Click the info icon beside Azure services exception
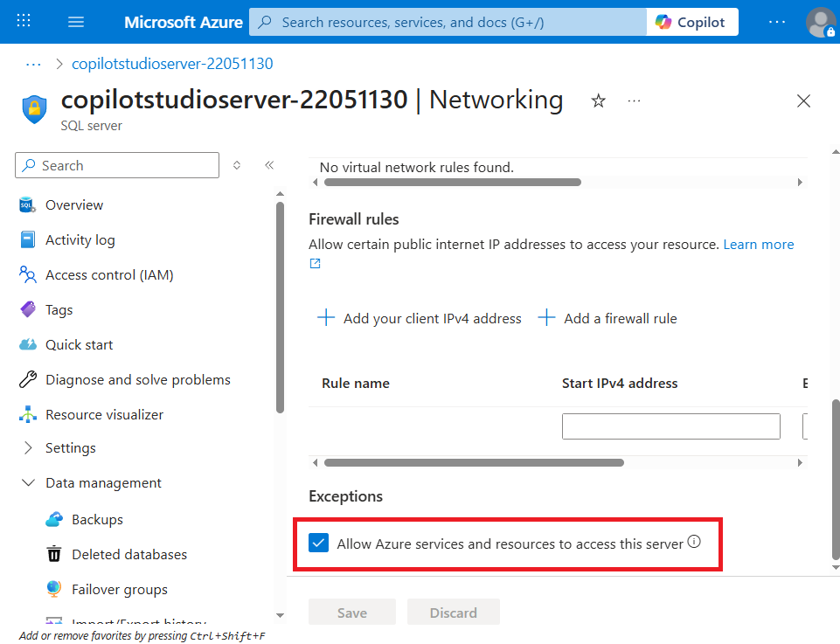Image resolution: width=840 pixels, height=644 pixels. [694, 542]
